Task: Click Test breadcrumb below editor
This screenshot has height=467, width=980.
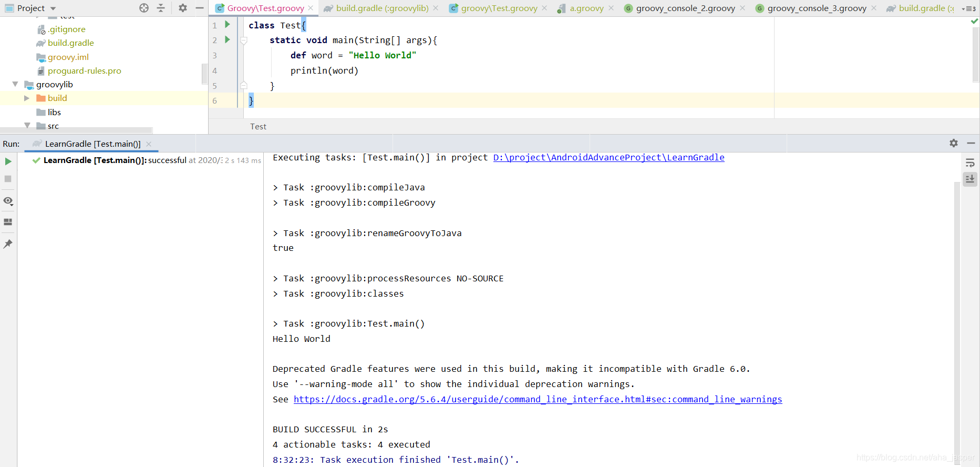Action: pyautogui.click(x=258, y=127)
